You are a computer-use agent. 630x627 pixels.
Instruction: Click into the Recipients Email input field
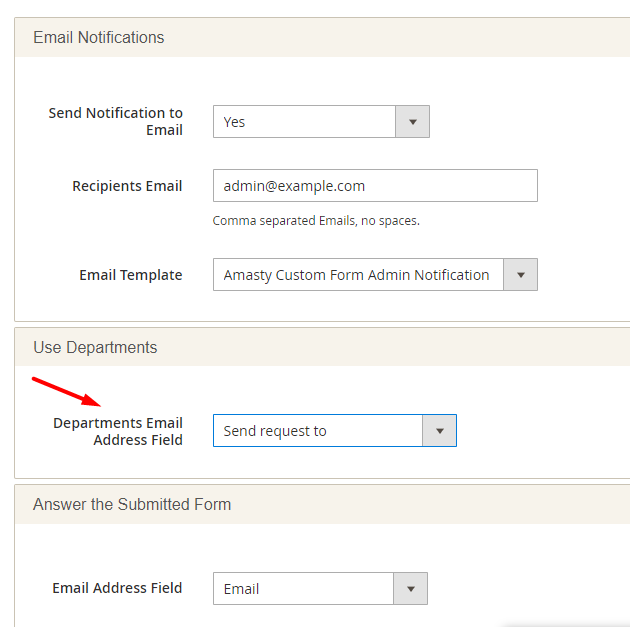click(375, 186)
